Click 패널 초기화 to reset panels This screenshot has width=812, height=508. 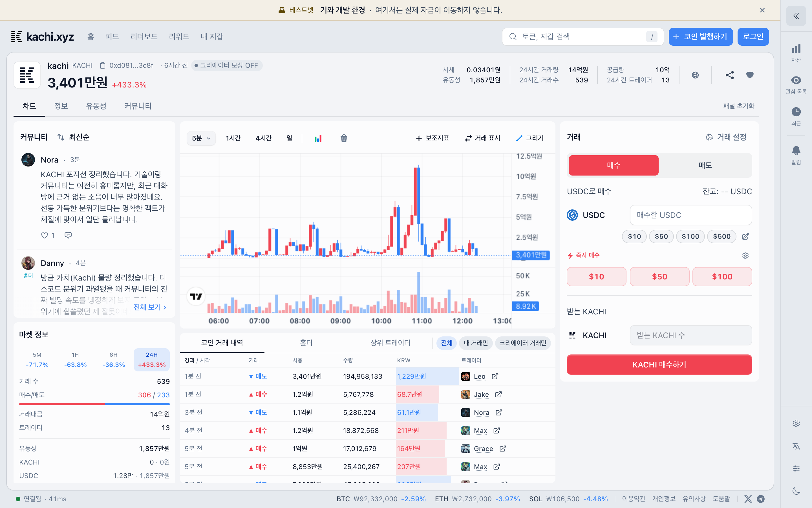738,106
